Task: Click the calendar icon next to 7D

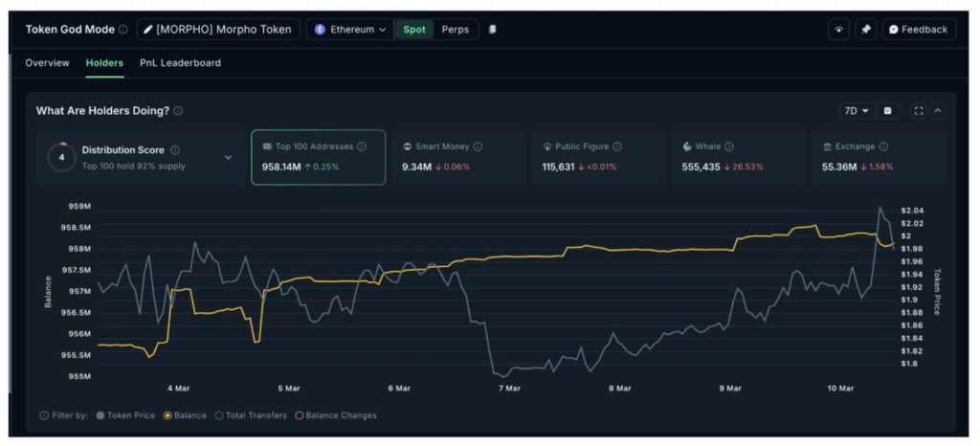Action: pyautogui.click(x=887, y=111)
